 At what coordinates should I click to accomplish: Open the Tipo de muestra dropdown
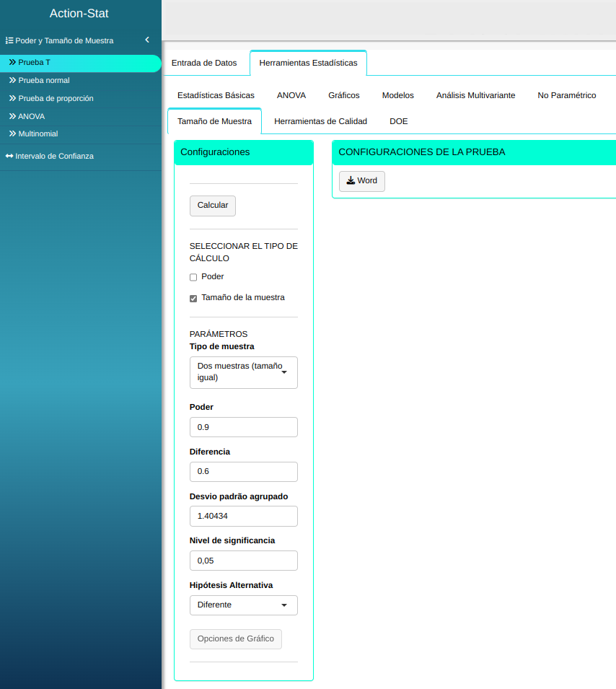coord(243,372)
